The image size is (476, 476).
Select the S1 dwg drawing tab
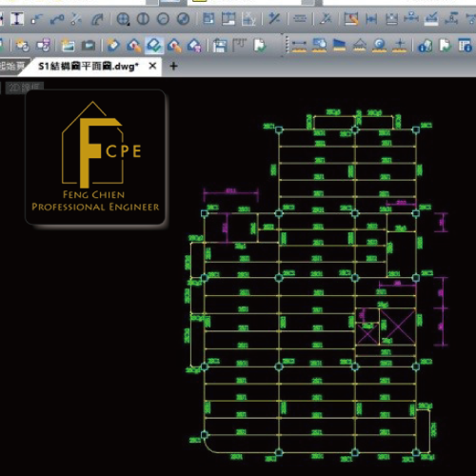[x=89, y=67]
